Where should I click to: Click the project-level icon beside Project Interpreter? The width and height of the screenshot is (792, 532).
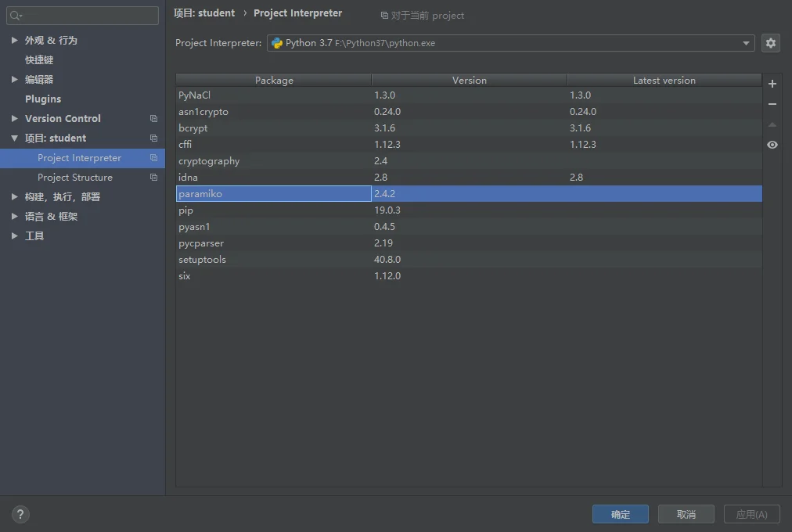click(x=153, y=158)
